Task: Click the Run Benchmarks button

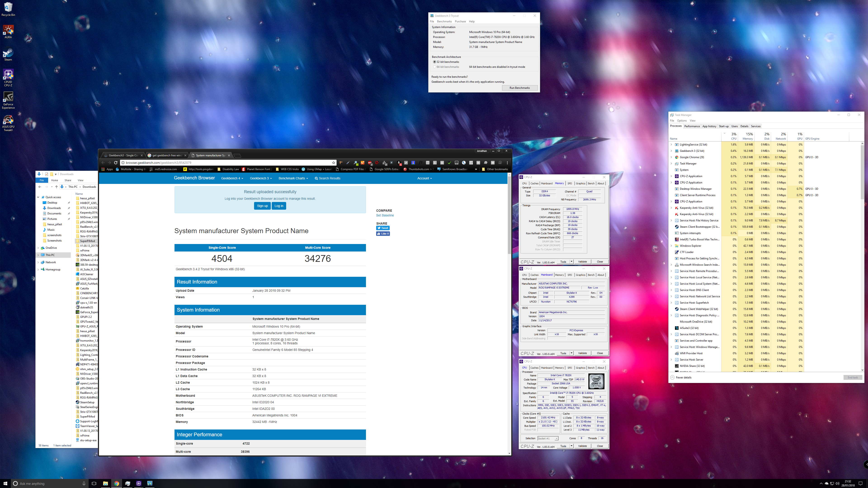Action: pos(520,88)
